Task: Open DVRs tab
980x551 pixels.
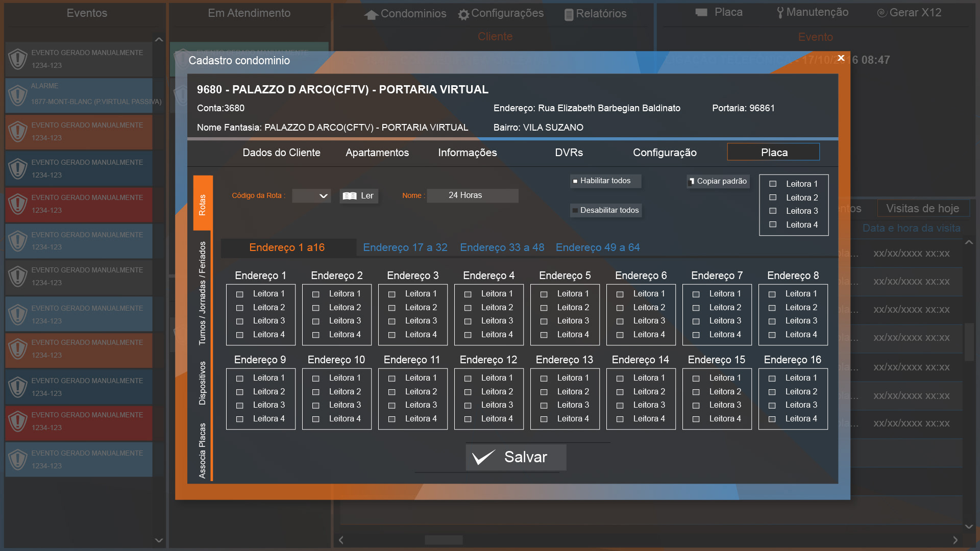Action: pos(569,153)
